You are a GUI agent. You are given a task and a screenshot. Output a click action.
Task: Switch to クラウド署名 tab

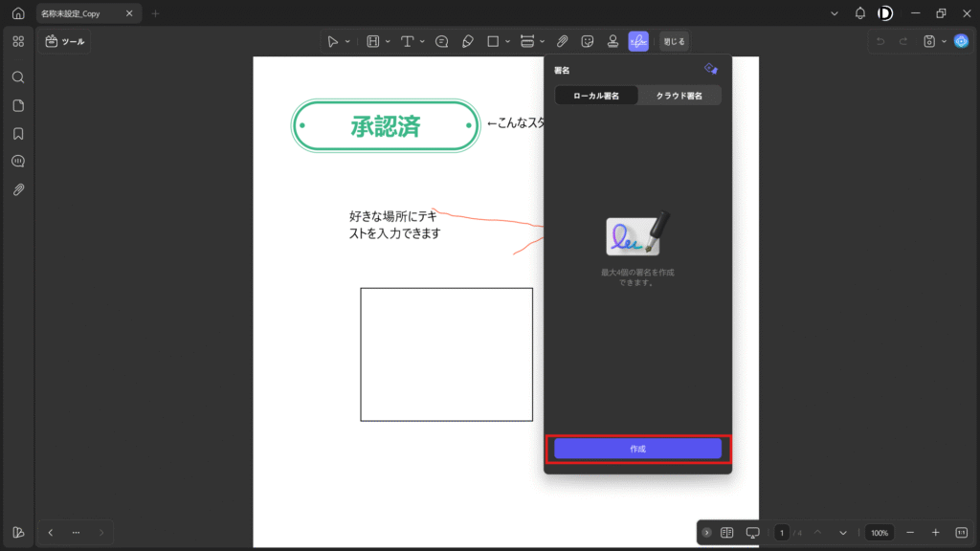click(x=679, y=96)
